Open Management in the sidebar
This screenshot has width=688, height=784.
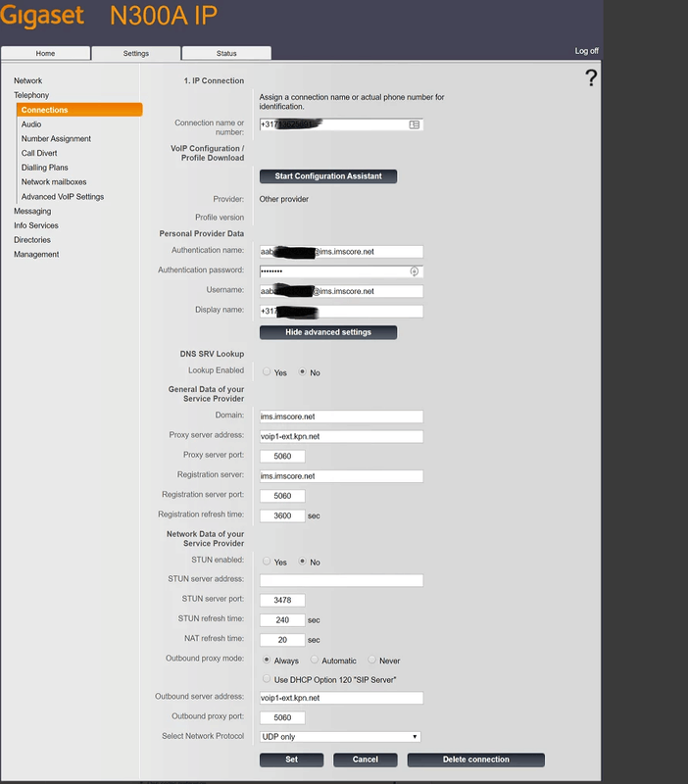(x=36, y=254)
